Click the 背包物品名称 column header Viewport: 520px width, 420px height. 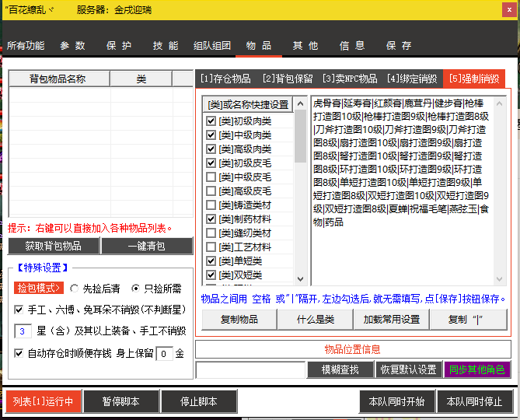[59, 79]
